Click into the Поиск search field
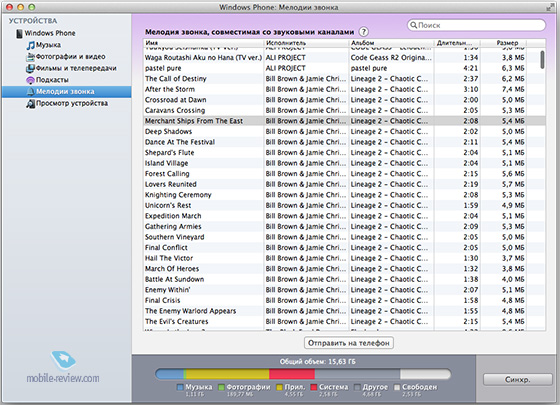The image size is (560, 405). tap(476, 25)
